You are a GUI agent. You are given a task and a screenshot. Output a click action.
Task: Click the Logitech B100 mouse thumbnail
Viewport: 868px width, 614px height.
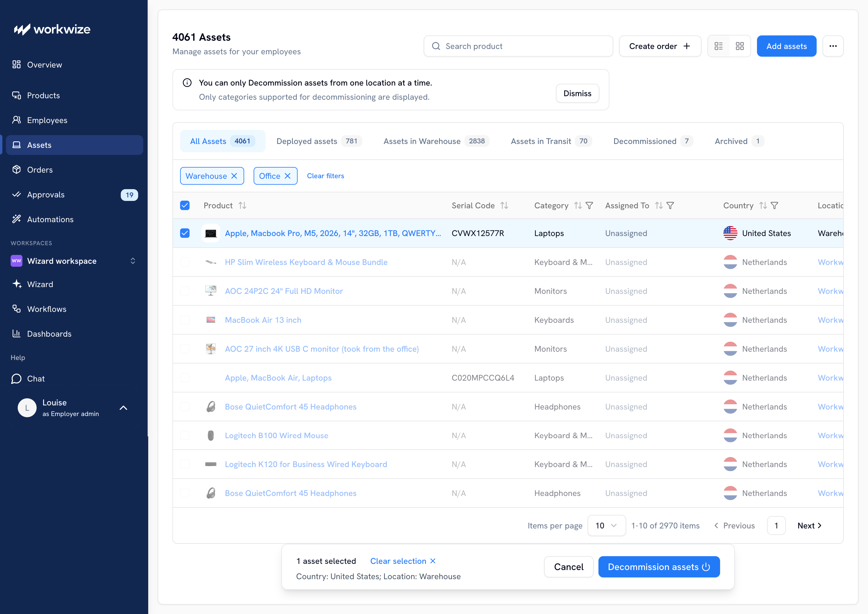[x=211, y=435]
